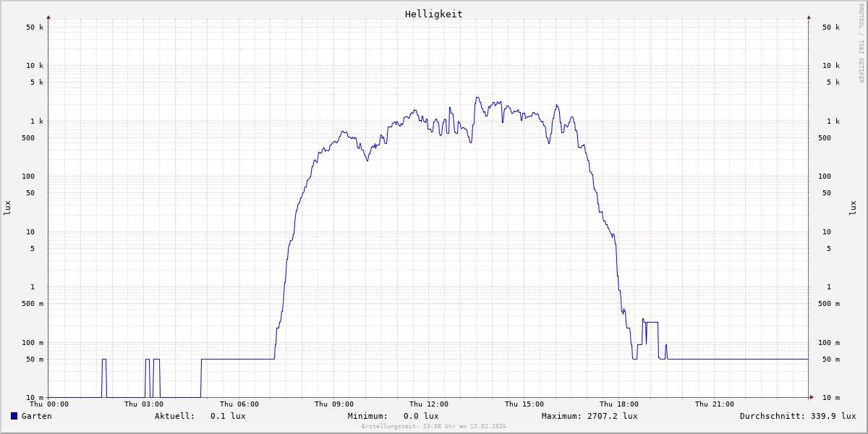Click the '500 m' label on right y-axis
This screenshot has height=434, width=868.
pos(829,303)
